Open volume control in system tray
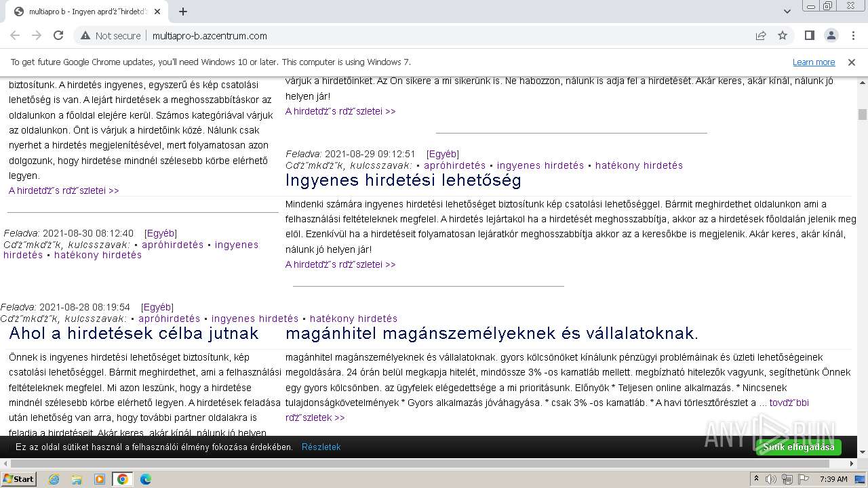868x488 pixels. 772,479
